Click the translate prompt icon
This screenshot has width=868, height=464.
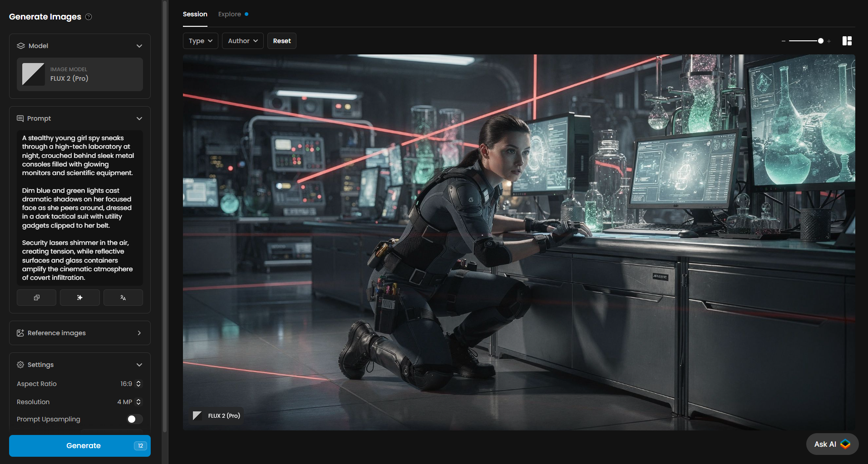[123, 298]
